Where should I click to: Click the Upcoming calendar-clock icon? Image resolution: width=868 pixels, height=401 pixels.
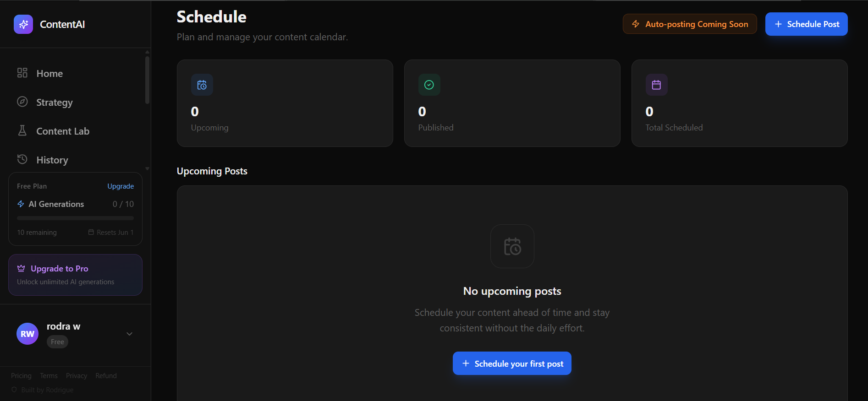[x=202, y=85]
